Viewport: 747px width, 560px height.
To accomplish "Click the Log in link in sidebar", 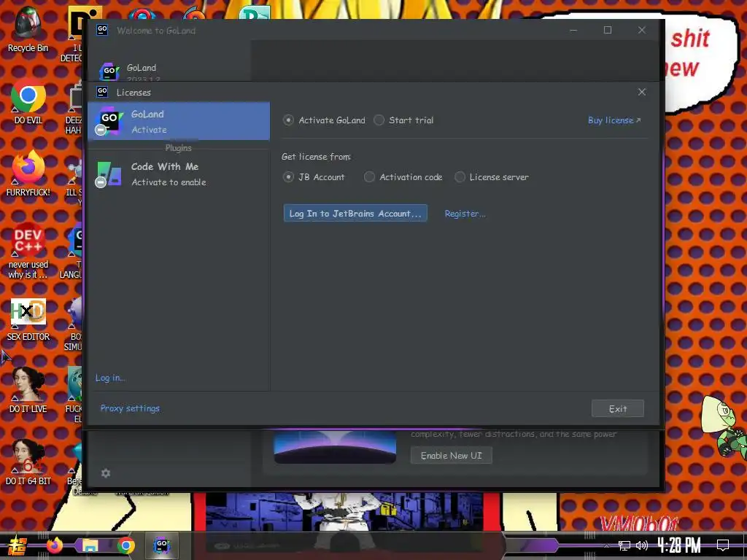I will point(110,378).
